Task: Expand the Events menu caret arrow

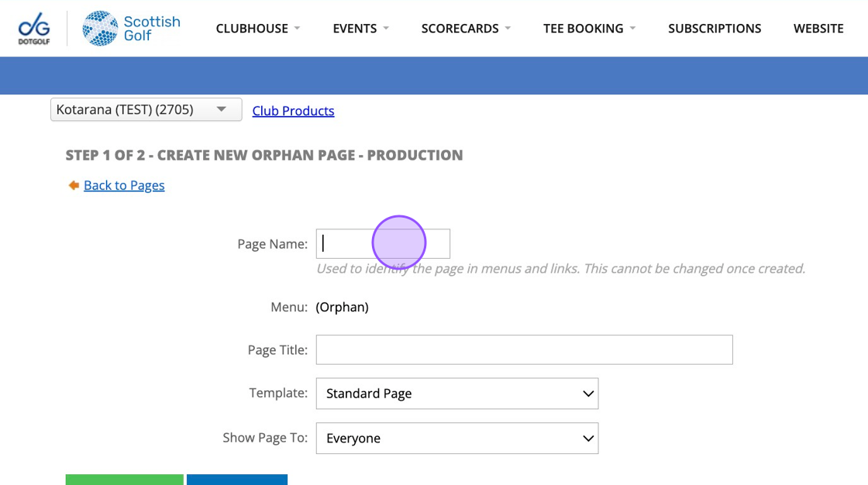Action: click(386, 29)
